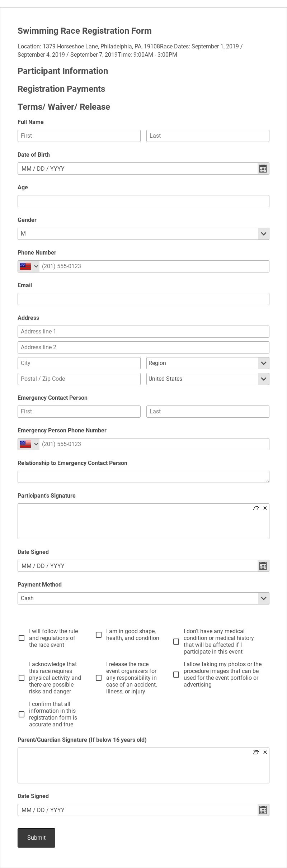The image size is (287, 868).
Task: Check 'I don't have any medical condition' box
Action: click(x=176, y=641)
